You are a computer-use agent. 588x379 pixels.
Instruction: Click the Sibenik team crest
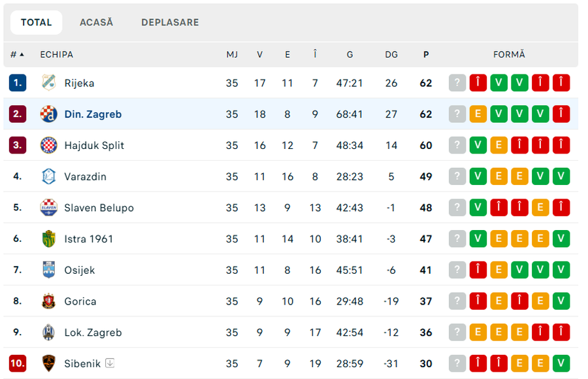point(49,363)
